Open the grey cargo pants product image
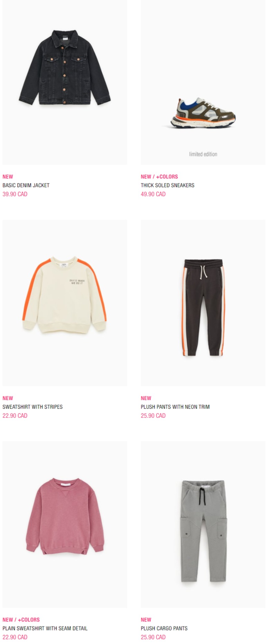267x644 pixels. click(x=203, y=524)
